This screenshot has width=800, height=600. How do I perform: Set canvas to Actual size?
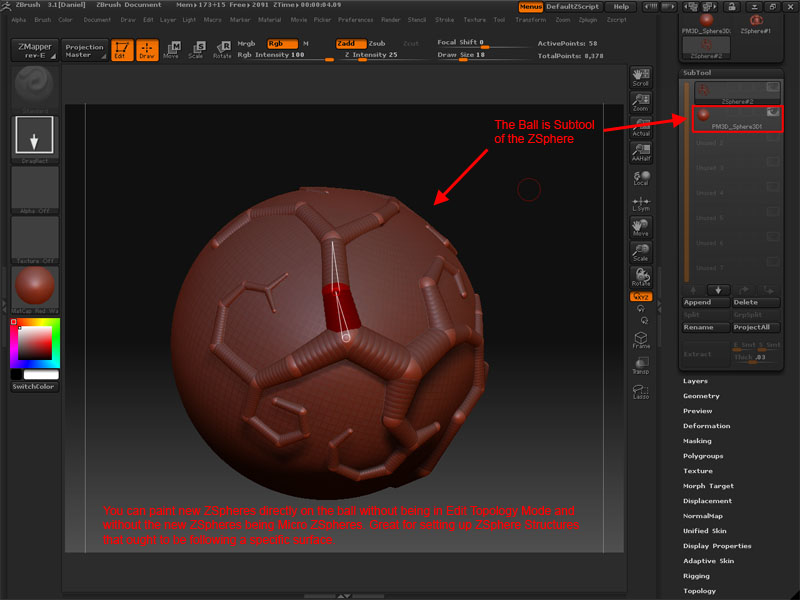641,128
